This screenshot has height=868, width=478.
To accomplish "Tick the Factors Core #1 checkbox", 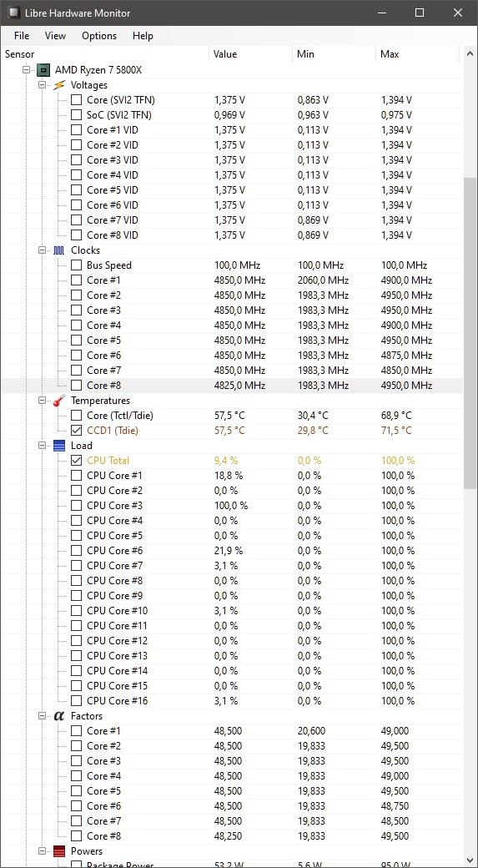I will pos(77,731).
